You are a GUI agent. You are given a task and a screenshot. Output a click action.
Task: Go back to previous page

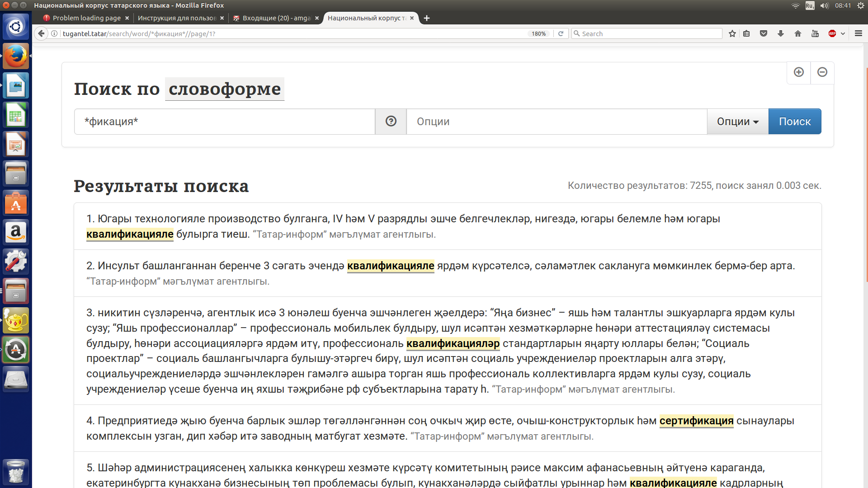pos(41,33)
